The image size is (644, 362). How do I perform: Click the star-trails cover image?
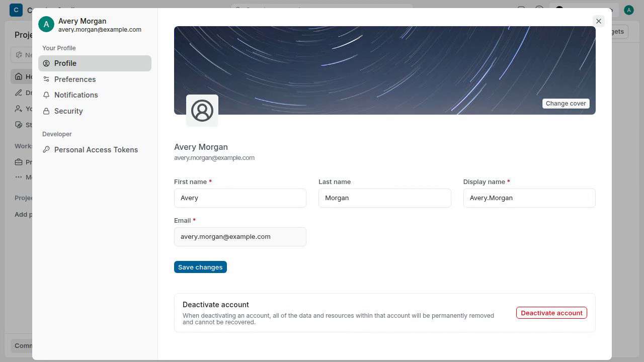tap(385, 70)
